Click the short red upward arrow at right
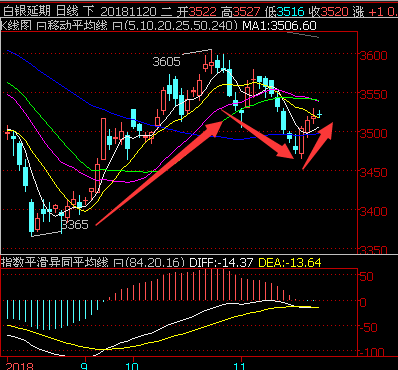This screenshot has height=370, width=398. (318, 146)
